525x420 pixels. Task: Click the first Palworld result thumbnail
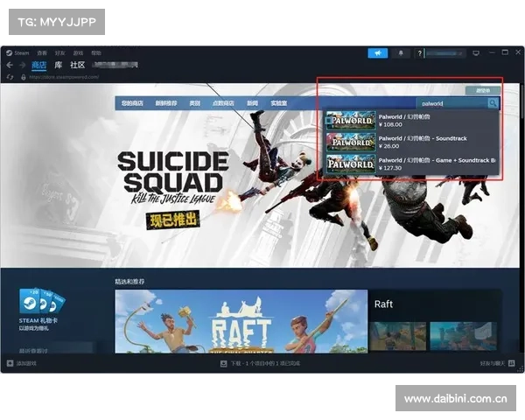(351, 121)
